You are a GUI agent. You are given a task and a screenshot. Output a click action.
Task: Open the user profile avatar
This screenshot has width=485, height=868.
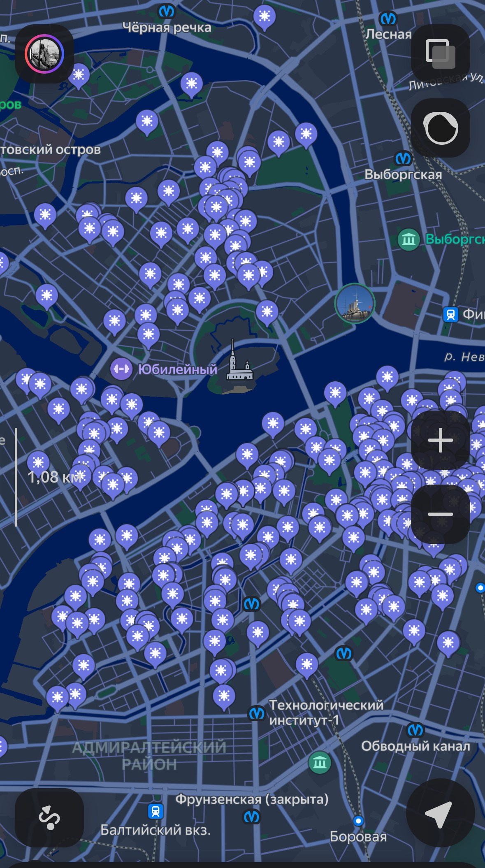click(x=44, y=54)
